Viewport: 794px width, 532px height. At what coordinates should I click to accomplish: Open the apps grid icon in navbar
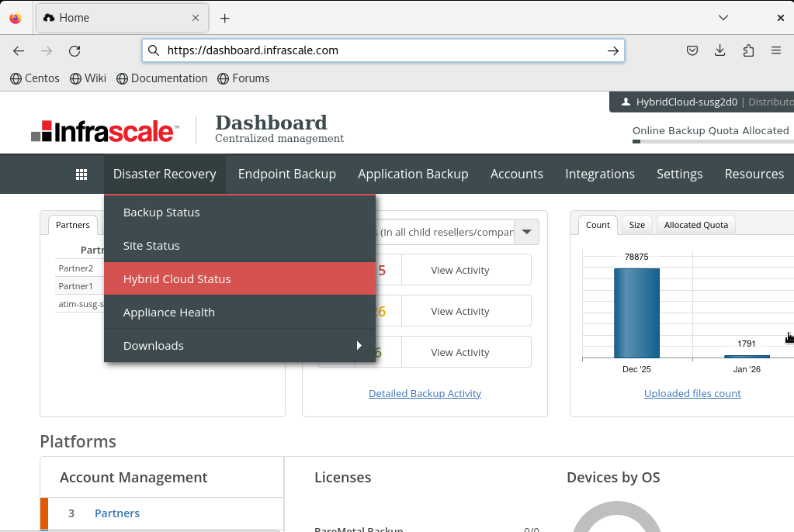point(81,174)
